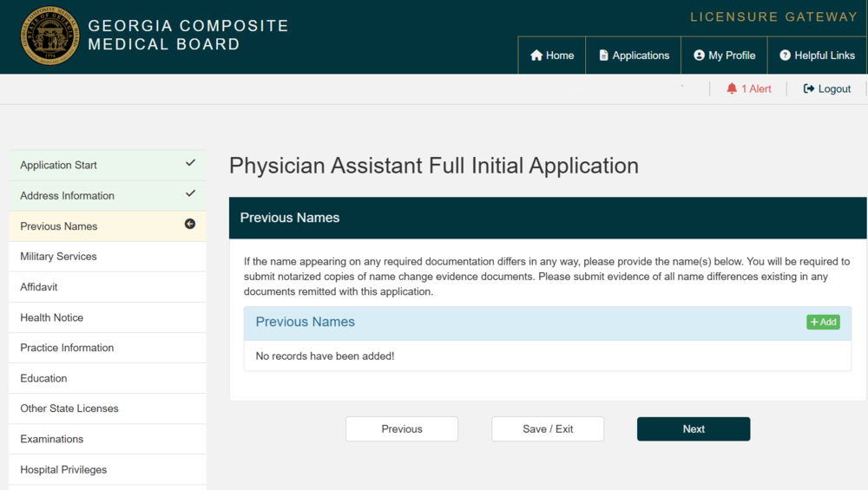Open the Home menu tab

coord(552,56)
